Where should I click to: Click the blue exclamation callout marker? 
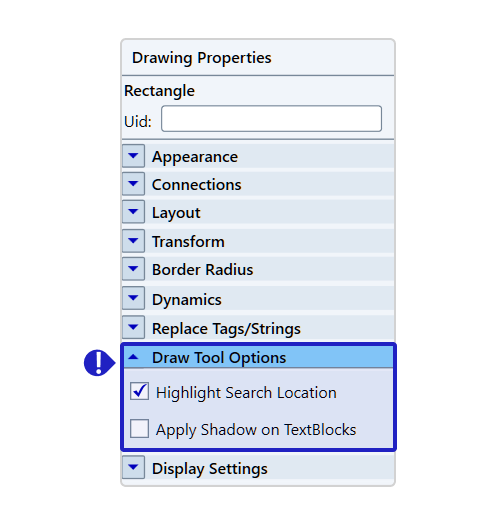99,363
